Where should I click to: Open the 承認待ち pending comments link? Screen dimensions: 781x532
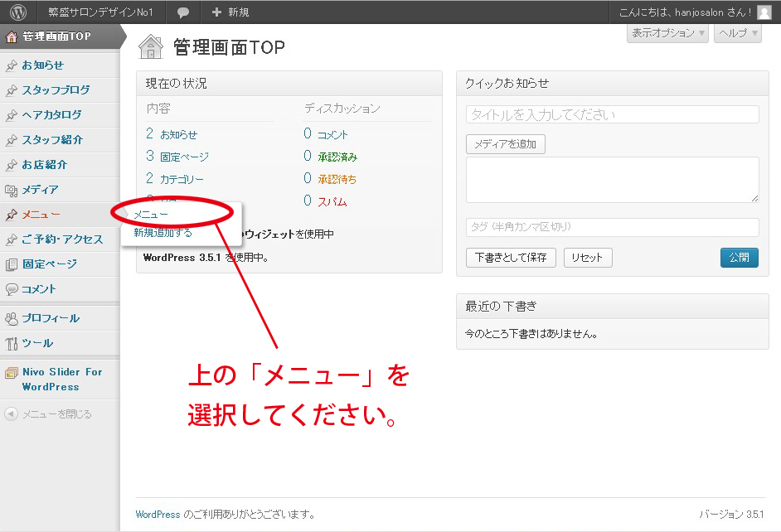pos(337,179)
